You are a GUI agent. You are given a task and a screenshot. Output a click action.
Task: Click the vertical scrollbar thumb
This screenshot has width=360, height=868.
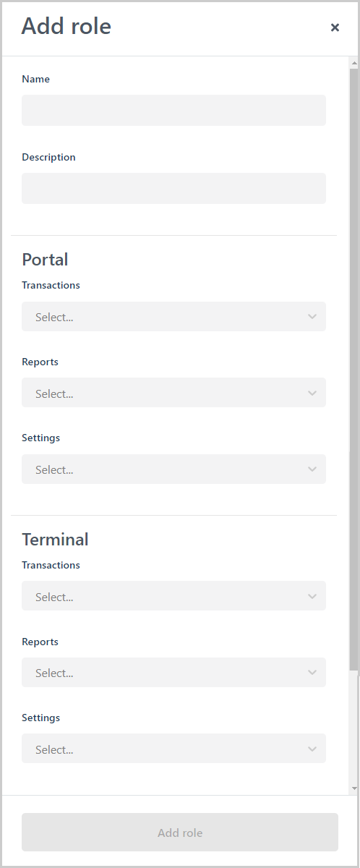(353, 369)
